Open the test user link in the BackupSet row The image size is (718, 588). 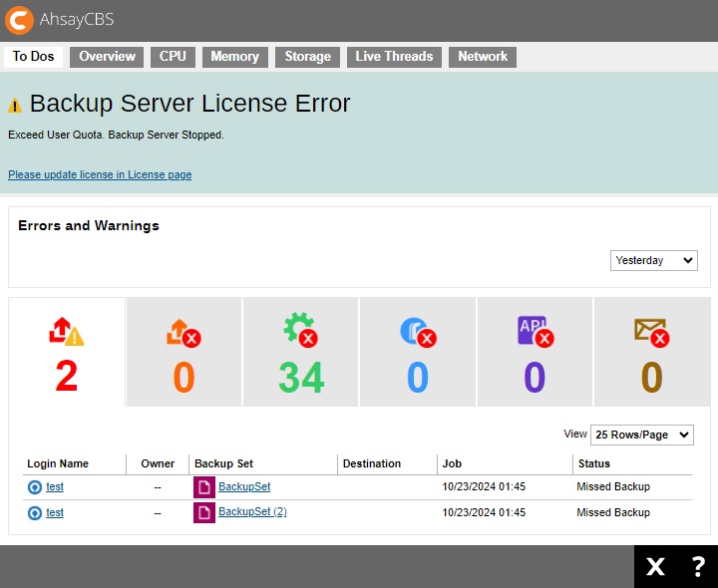point(55,487)
